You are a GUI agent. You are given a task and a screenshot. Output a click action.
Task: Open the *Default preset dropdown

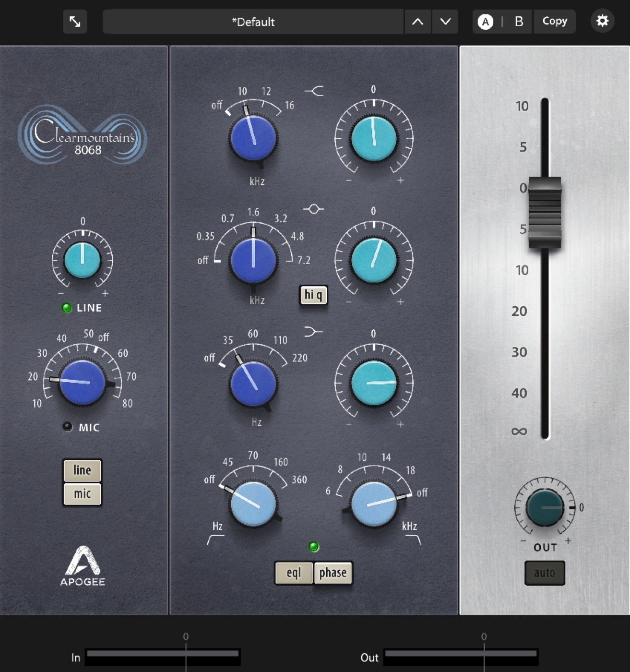[253, 22]
